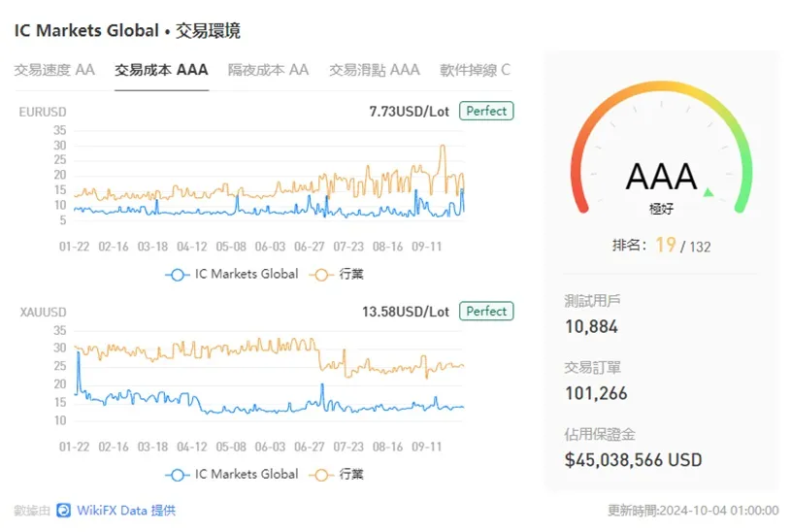Click the 交易訂單 value 101,266
Viewport: 791px width, 532px height.
click(x=596, y=393)
